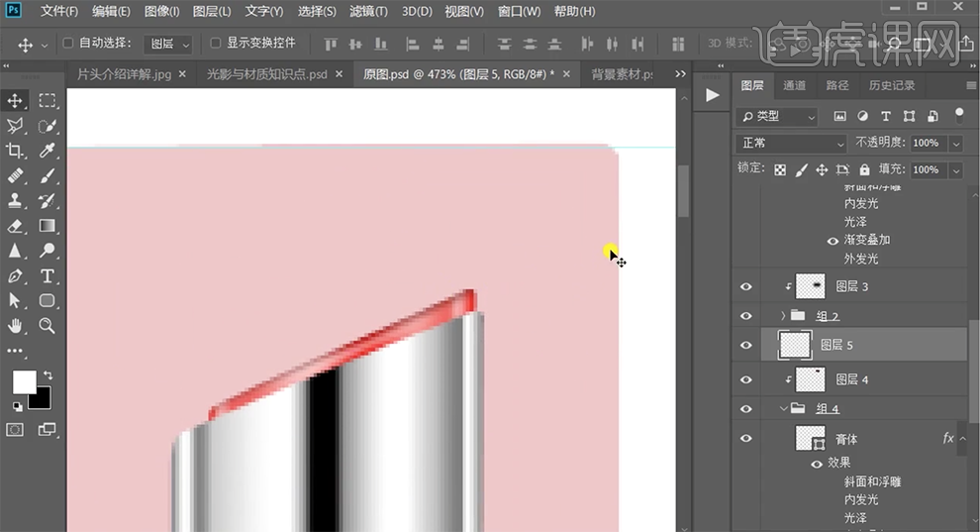
Task: Enable the 自动选择 checkbox
Action: pyautogui.click(x=68, y=44)
